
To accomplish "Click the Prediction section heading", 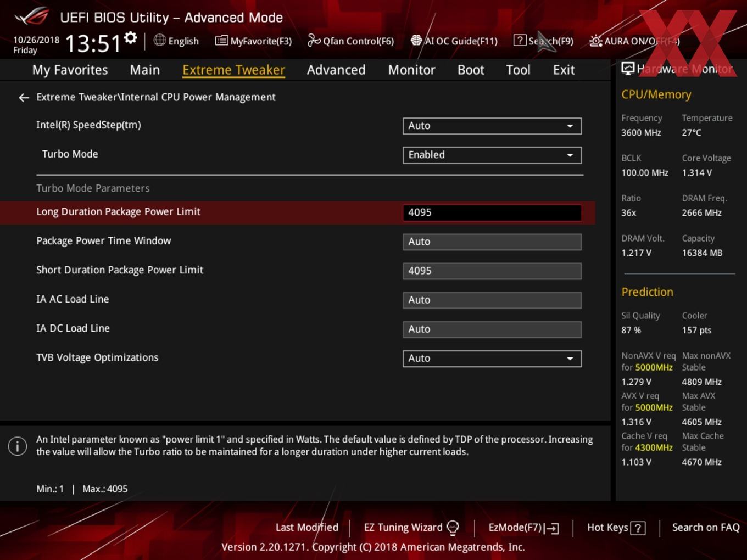I will tap(647, 292).
